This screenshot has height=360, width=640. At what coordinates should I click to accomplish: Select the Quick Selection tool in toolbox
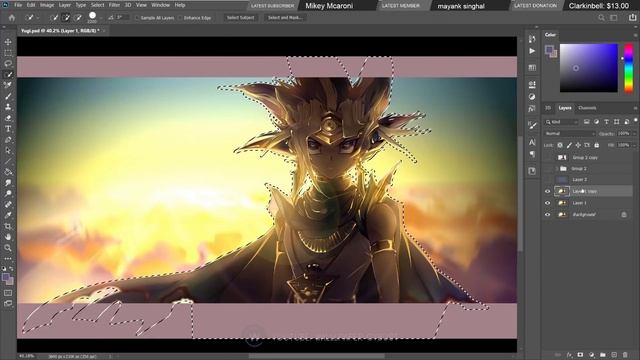tap(8, 74)
